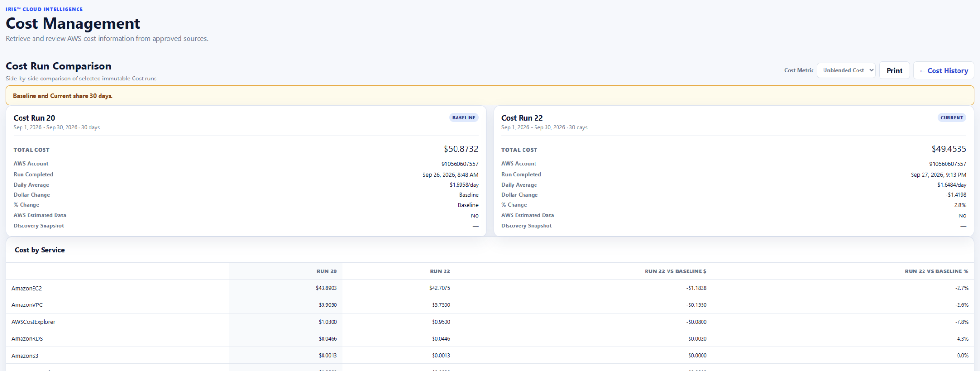Select the Cost Run 22 title
Image resolution: width=980 pixels, height=371 pixels.
click(522, 118)
